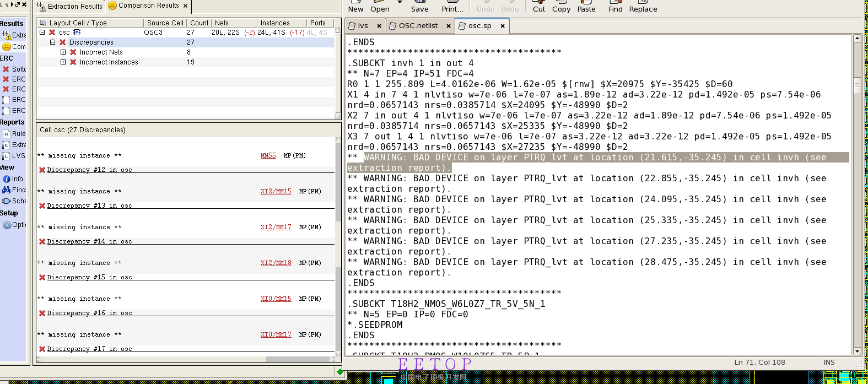Screen dimensions: 868x384
Task: Open the XI2/MM17 instance link
Action: (276, 227)
